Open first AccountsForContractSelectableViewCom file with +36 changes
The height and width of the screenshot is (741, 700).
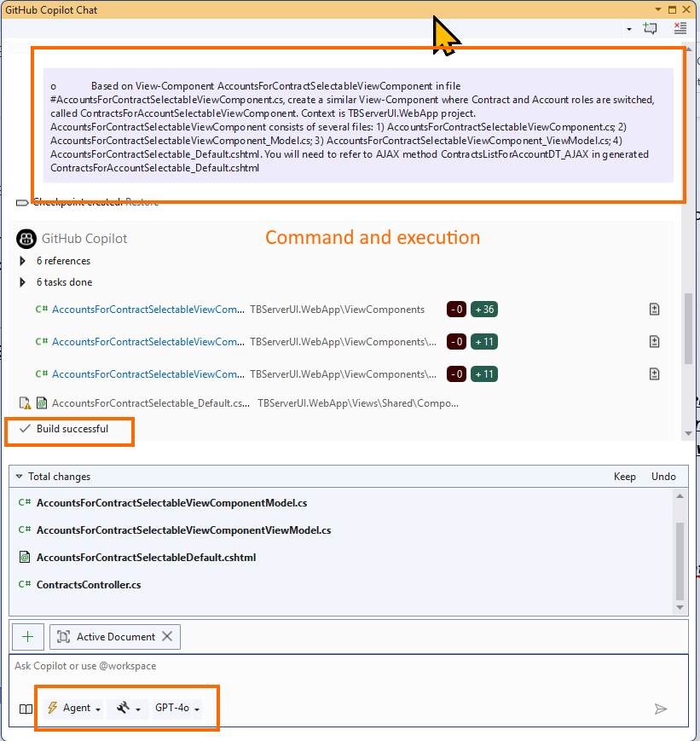click(148, 310)
